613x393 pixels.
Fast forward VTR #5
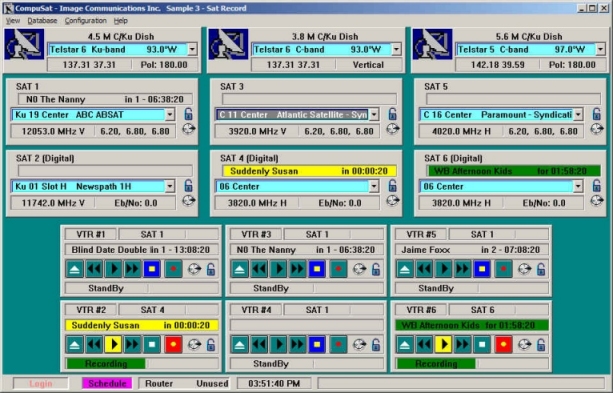(x=462, y=269)
